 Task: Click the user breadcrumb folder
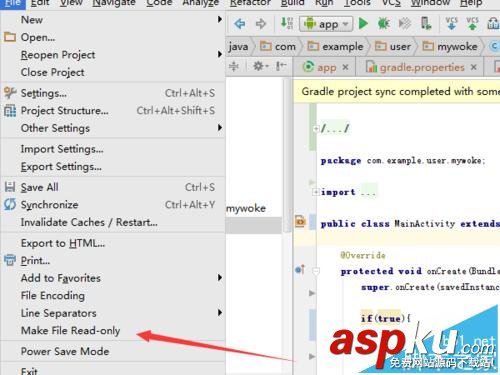click(x=393, y=46)
